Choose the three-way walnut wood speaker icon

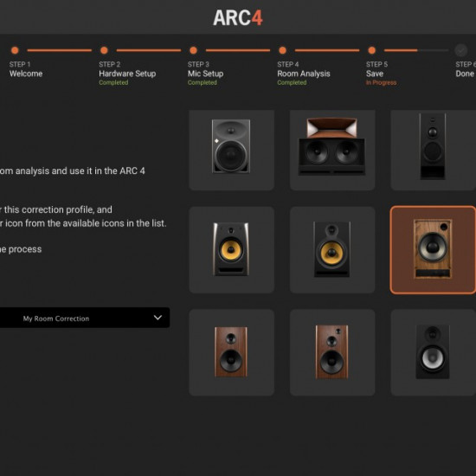click(x=332, y=352)
